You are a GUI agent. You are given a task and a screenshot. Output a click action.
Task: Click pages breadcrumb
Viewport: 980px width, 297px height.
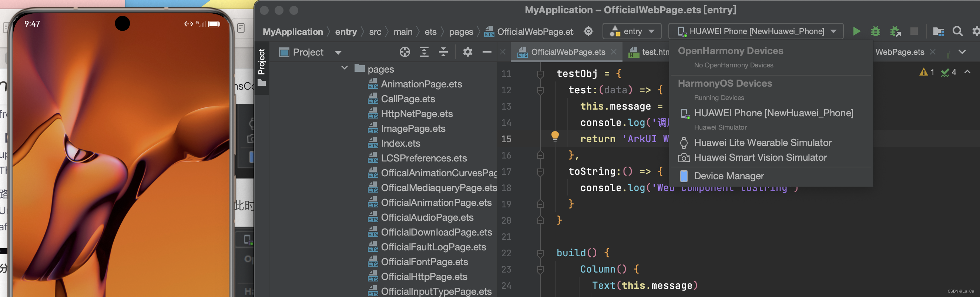point(461,31)
